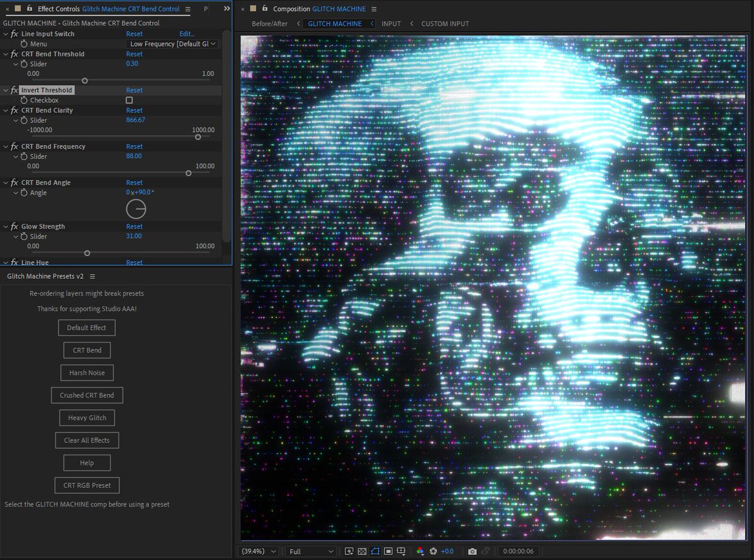Select the CUSTOM INPUT composition breadcrumb

pos(445,24)
